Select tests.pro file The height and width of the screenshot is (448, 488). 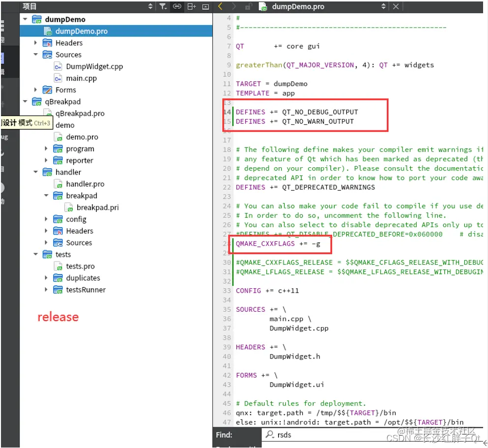click(x=80, y=266)
